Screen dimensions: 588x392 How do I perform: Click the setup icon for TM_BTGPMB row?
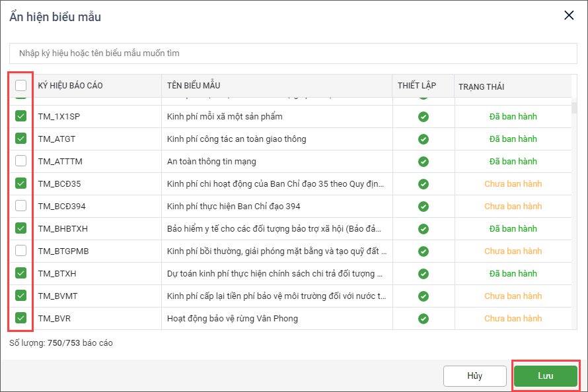[423, 251]
